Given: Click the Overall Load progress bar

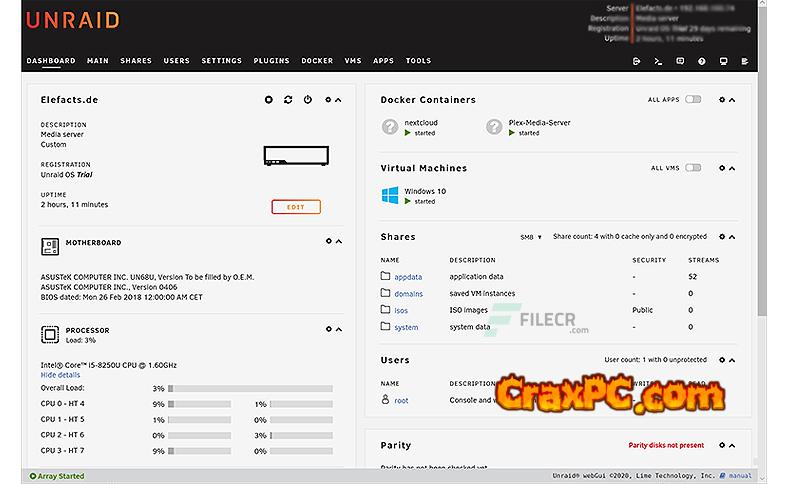Looking at the screenshot, I should pos(250,388).
